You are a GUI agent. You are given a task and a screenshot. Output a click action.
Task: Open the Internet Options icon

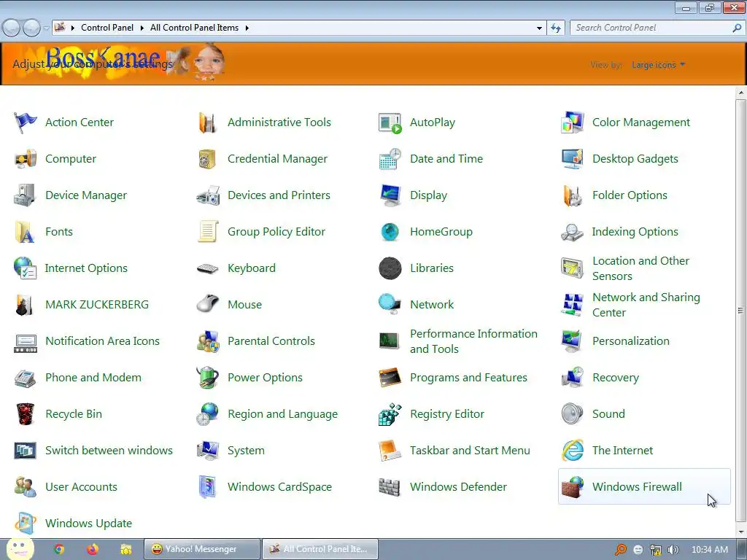[25, 268]
